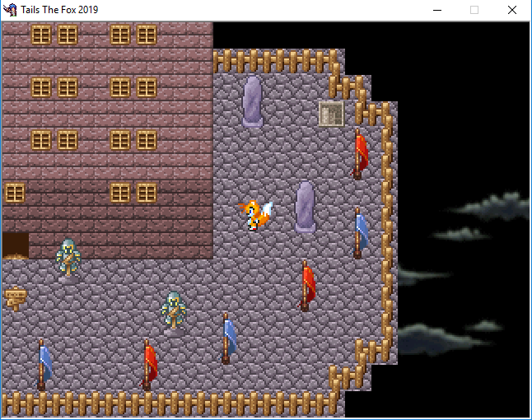Click the blue flag in the bottom-left corner

coord(44,365)
